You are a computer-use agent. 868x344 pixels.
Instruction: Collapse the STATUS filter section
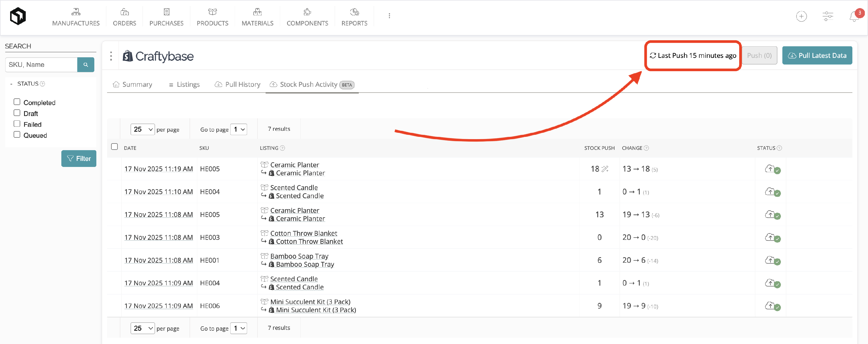[x=12, y=84]
